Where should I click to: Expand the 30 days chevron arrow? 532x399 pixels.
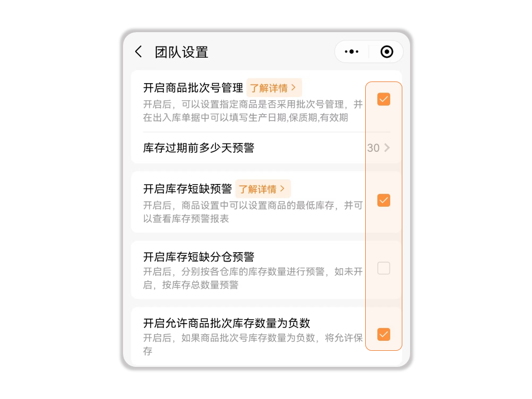[x=387, y=148]
